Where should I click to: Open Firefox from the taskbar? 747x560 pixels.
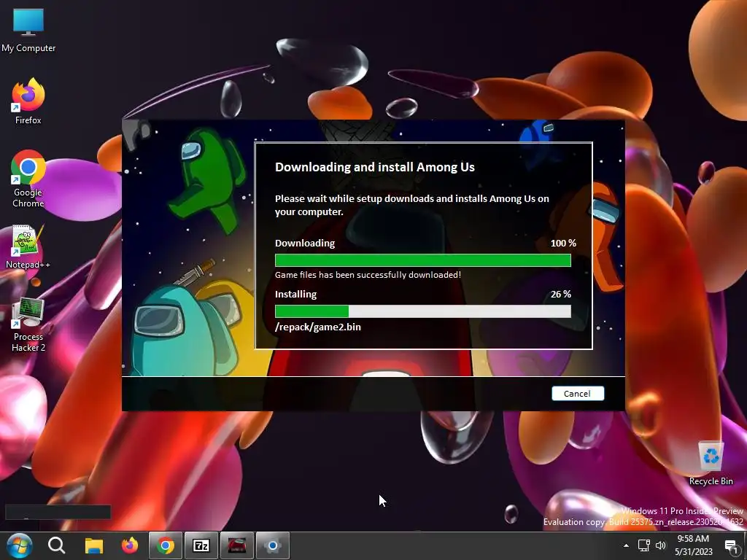130,545
